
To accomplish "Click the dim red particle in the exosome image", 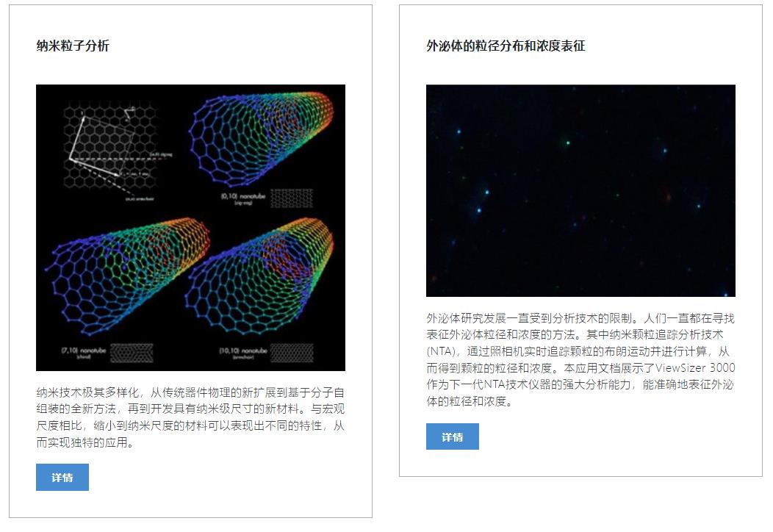I will coord(669,197).
